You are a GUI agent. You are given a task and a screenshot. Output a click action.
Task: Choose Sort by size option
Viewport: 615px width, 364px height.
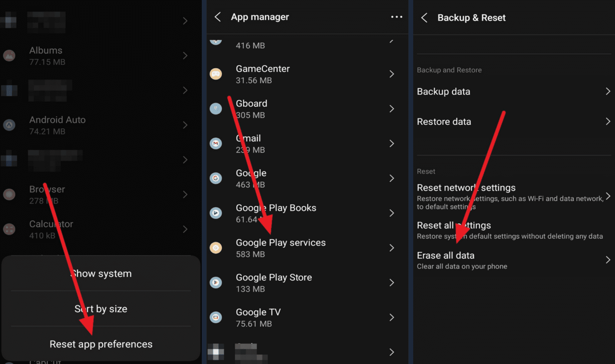[101, 309]
